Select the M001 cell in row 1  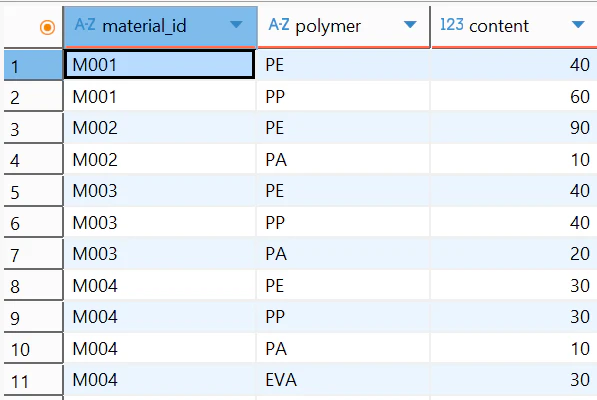[x=159, y=65]
